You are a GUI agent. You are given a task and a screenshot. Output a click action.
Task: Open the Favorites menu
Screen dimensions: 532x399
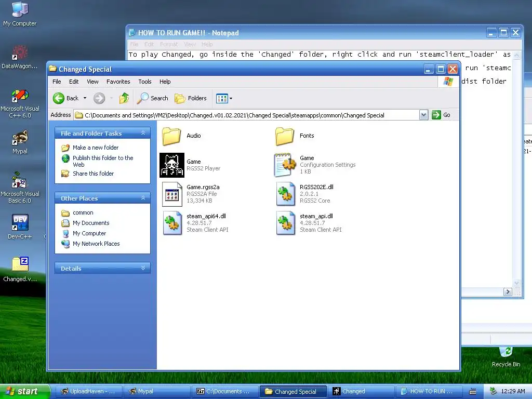118,82
